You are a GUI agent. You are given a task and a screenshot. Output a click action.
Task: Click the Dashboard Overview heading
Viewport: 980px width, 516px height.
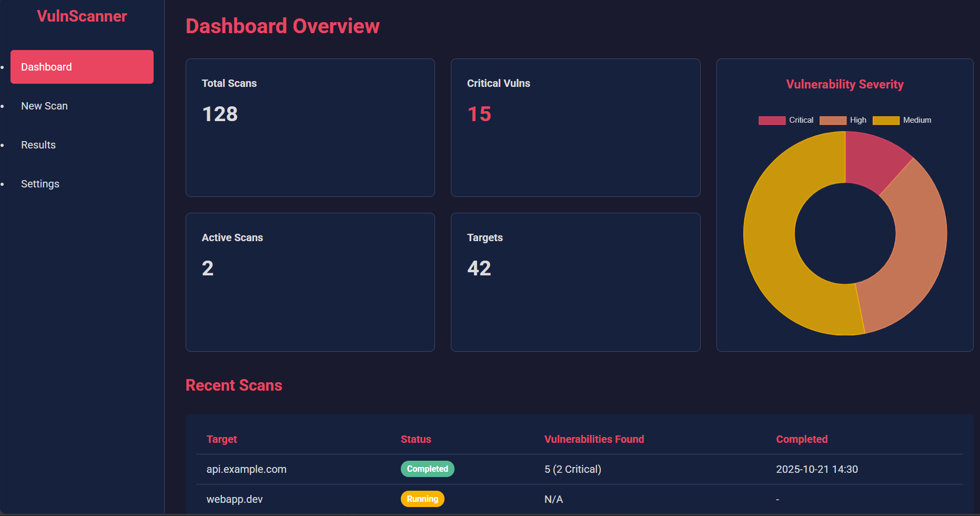pyautogui.click(x=282, y=26)
